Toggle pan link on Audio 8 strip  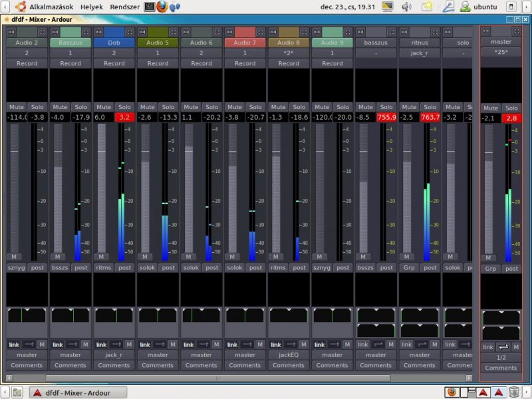[x=276, y=344]
